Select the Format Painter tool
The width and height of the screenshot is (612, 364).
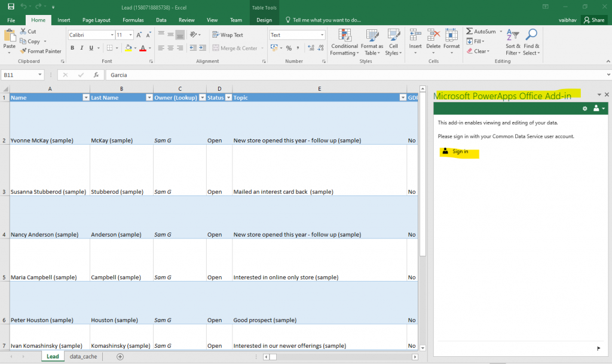click(41, 51)
